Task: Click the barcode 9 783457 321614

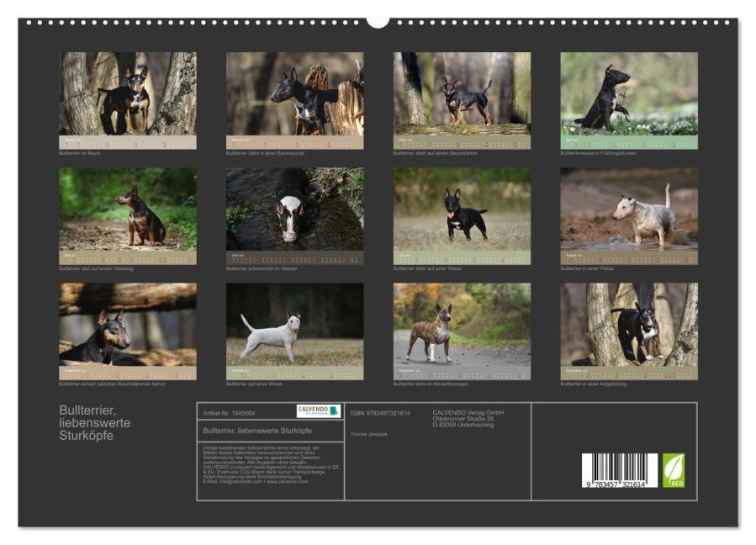Action: (x=620, y=470)
